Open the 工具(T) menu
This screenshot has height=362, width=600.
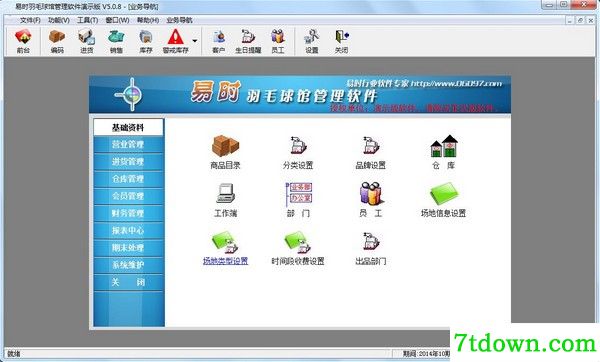coord(88,20)
